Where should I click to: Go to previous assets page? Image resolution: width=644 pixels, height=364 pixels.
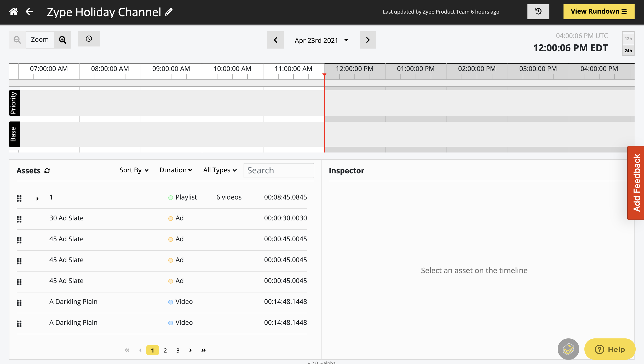point(140,350)
